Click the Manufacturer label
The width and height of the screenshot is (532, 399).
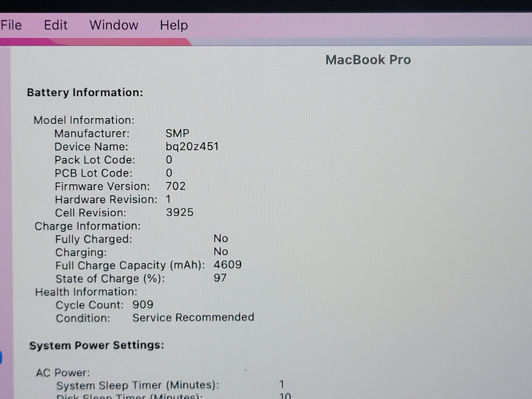tap(92, 133)
